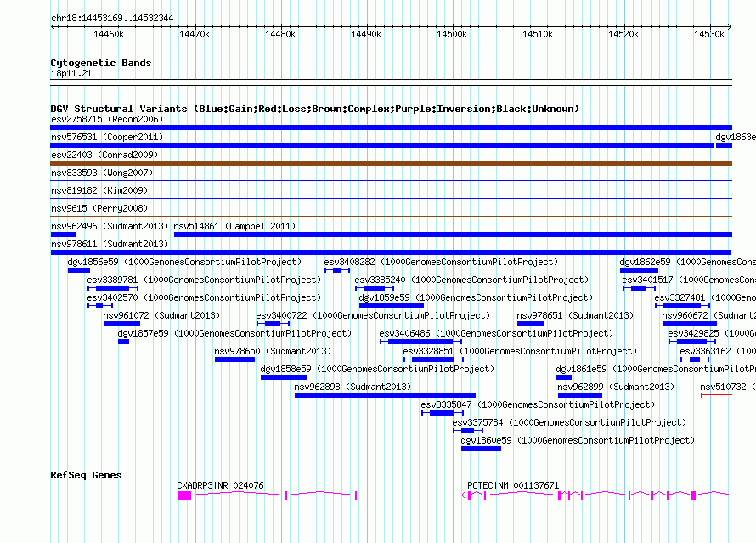Click the 14490k ruler position
The width and height of the screenshot is (756, 543).
[x=366, y=34]
